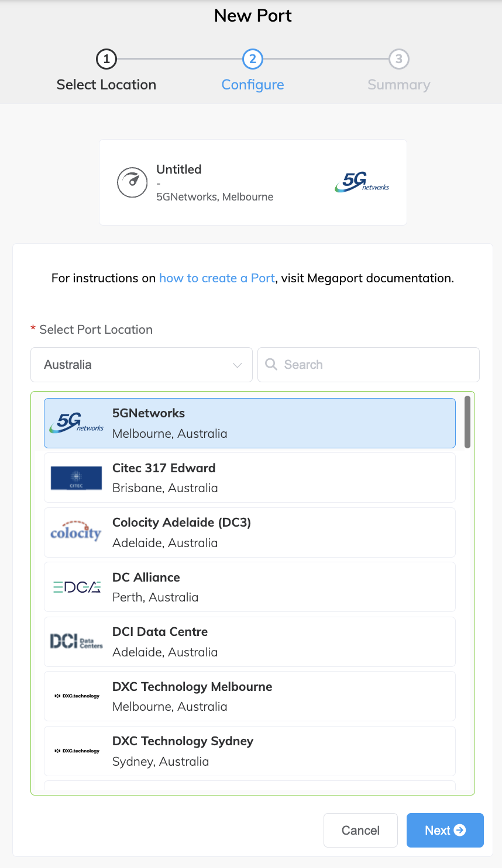Click the Untitled port name
The height and width of the screenshot is (868, 502).
(x=179, y=169)
